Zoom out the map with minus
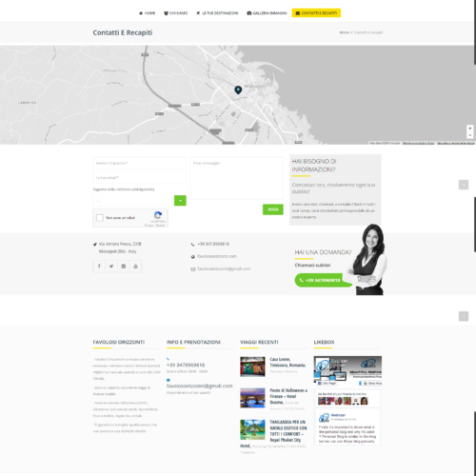The height and width of the screenshot is (476, 476). click(470, 135)
